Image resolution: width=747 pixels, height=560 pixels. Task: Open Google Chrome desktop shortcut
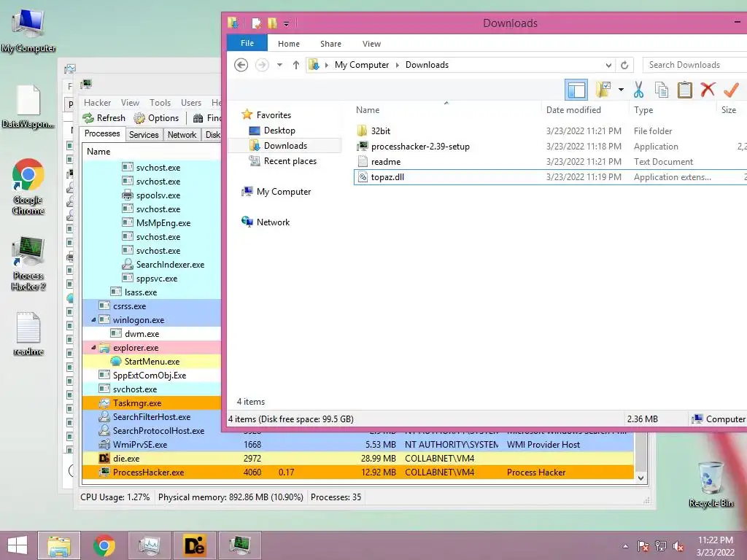28,186
